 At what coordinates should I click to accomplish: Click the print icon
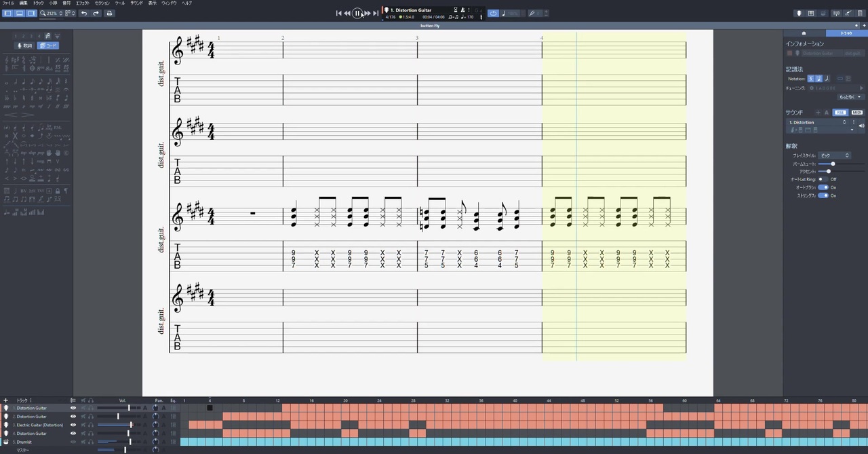tap(109, 14)
